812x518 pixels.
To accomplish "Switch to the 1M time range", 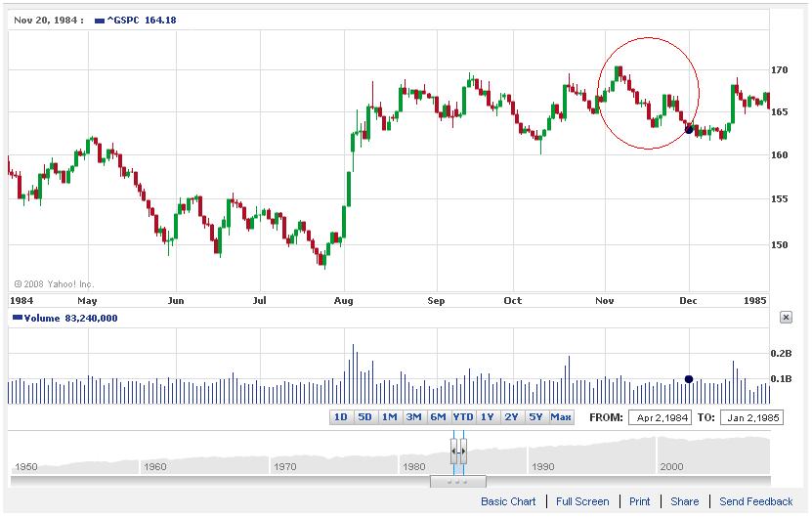I will [x=390, y=417].
